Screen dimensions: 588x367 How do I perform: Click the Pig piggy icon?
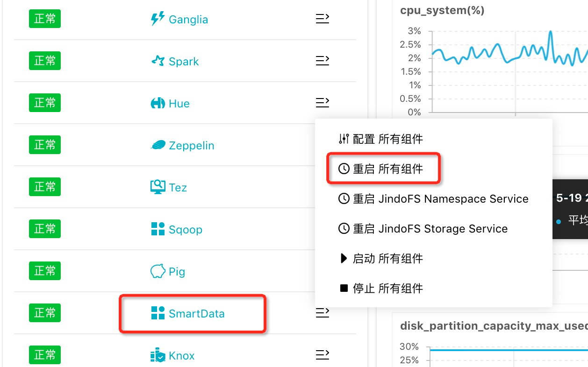coord(158,271)
